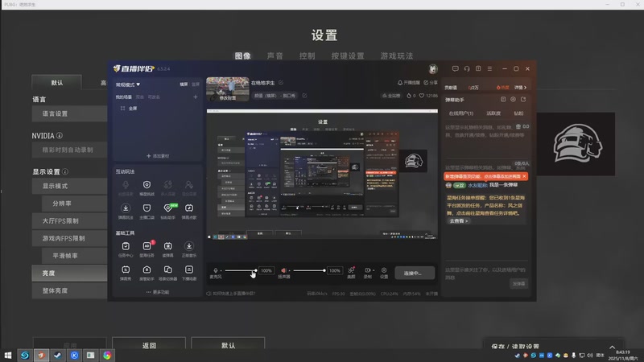Click the gear icon in 弹幕助手 header
The height and width of the screenshot is (362, 644).
click(513, 99)
